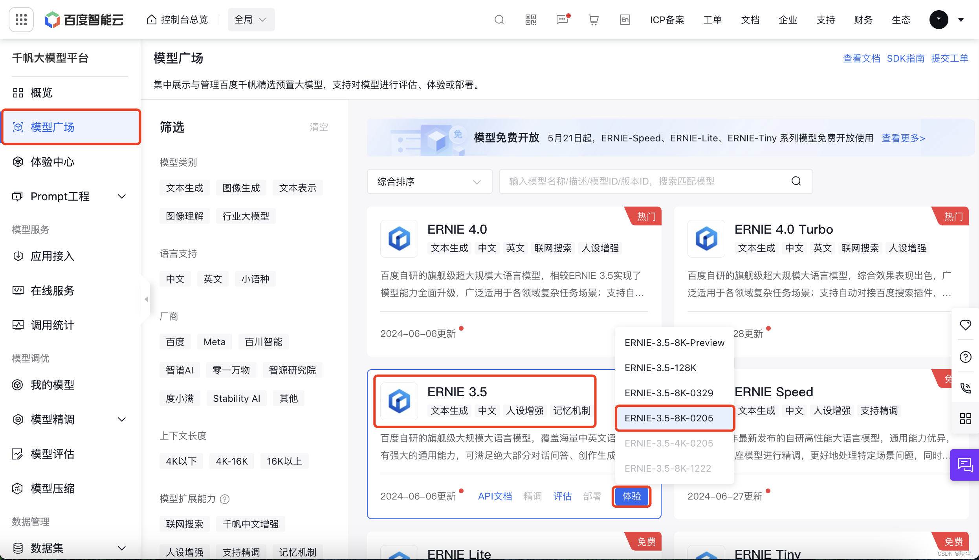Open the 查看更多 link in the banner
979x560 pixels.
coord(903,138)
